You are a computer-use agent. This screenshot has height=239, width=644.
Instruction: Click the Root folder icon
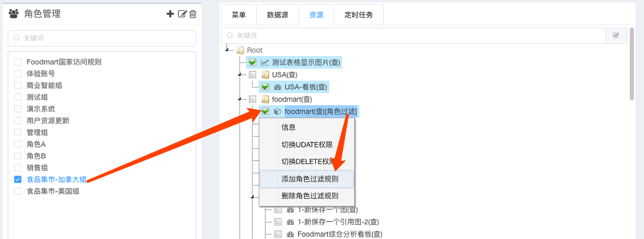click(x=240, y=50)
